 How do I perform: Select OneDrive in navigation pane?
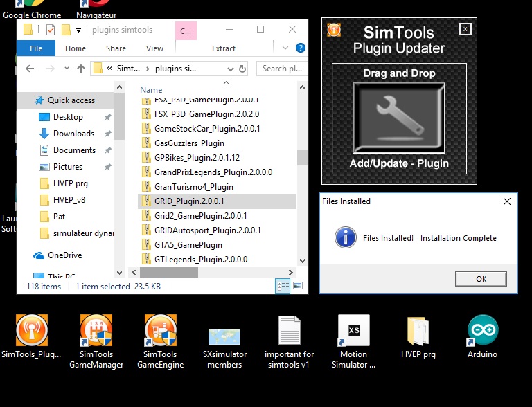coord(65,255)
